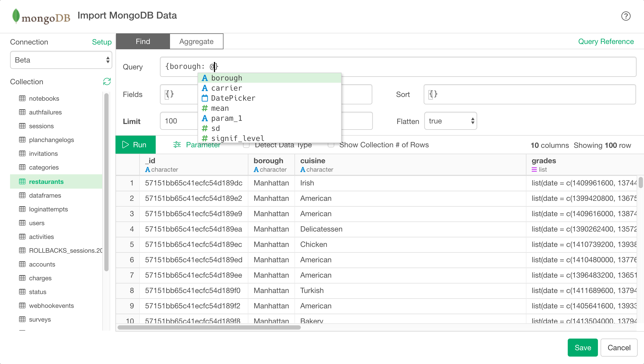This screenshot has height=364, width=644.
Task: Refresh the collection list
Action: (107, 82)
